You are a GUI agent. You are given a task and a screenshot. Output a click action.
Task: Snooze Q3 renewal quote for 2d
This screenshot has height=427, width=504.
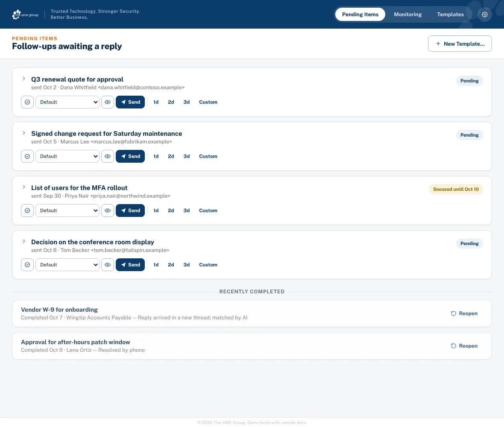[x=171, y=102]
